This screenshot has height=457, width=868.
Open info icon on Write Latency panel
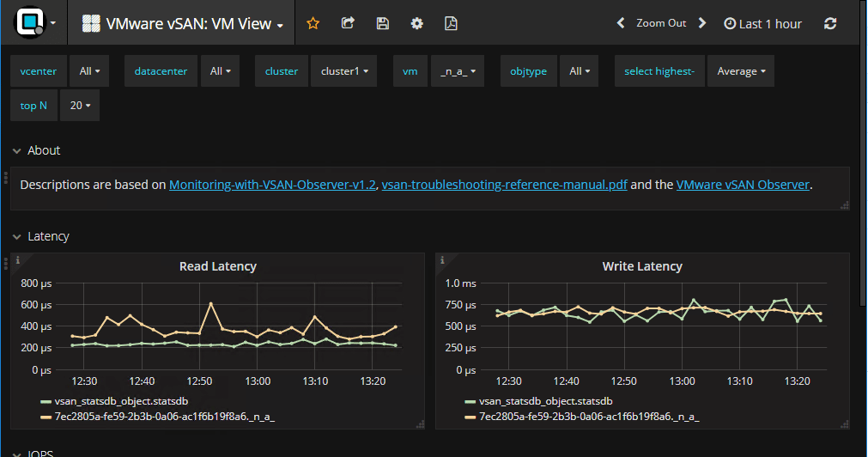click(442, 259)
